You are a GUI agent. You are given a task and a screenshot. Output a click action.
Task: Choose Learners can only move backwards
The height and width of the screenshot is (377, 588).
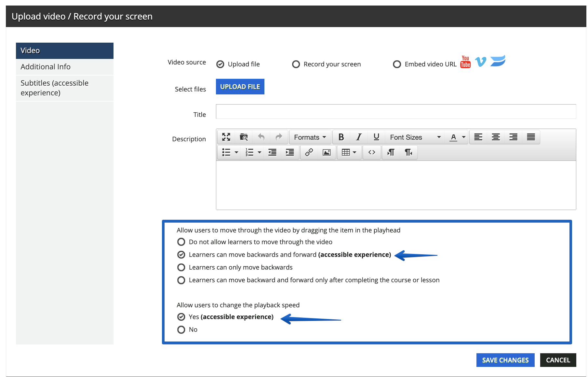(181, 267)
